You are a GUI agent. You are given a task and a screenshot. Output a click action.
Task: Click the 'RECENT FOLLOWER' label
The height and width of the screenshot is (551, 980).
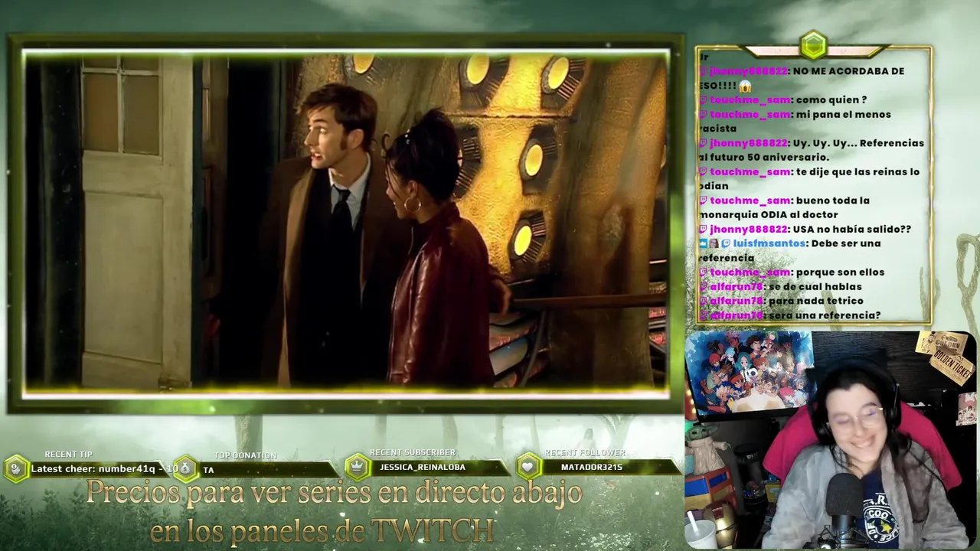coord(585,452)
